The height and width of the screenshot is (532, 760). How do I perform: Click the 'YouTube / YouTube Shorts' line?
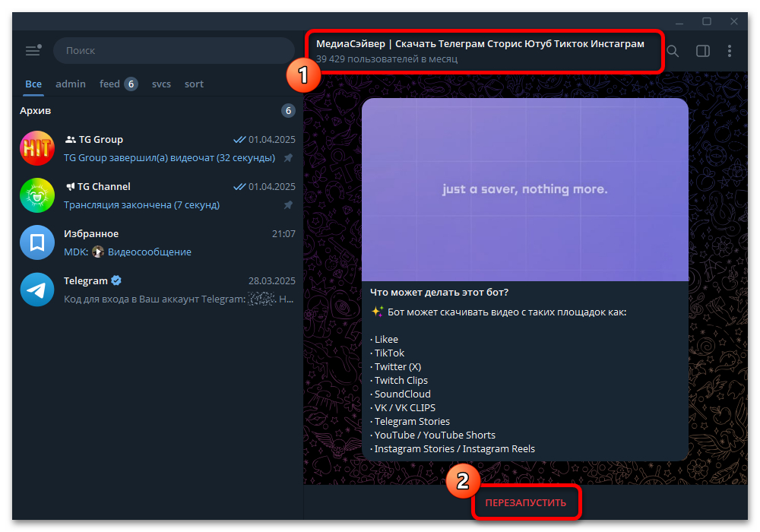tap(433, 435)
